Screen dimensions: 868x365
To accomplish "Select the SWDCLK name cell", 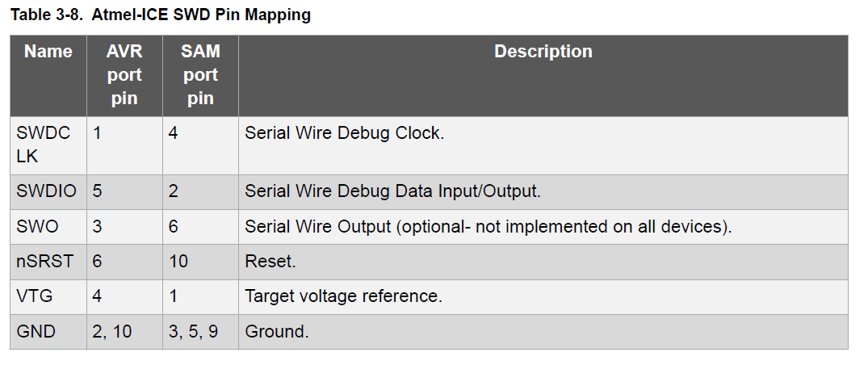I will 44,145.
